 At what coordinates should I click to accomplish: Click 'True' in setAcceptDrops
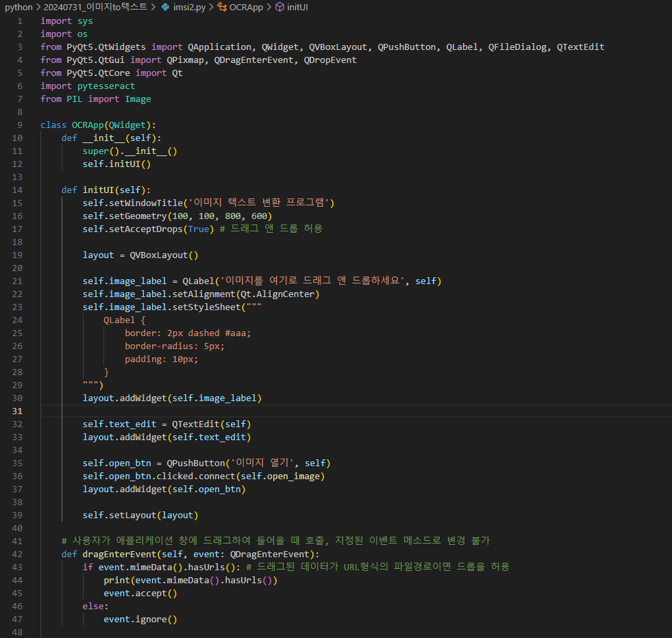coord(199,229)
